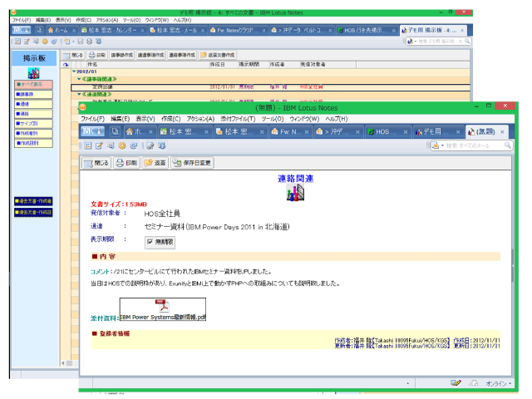Open 過去文書-作成日 in the sidebar
This screenshot has height=399, width=532.
[x=33, y=213]
